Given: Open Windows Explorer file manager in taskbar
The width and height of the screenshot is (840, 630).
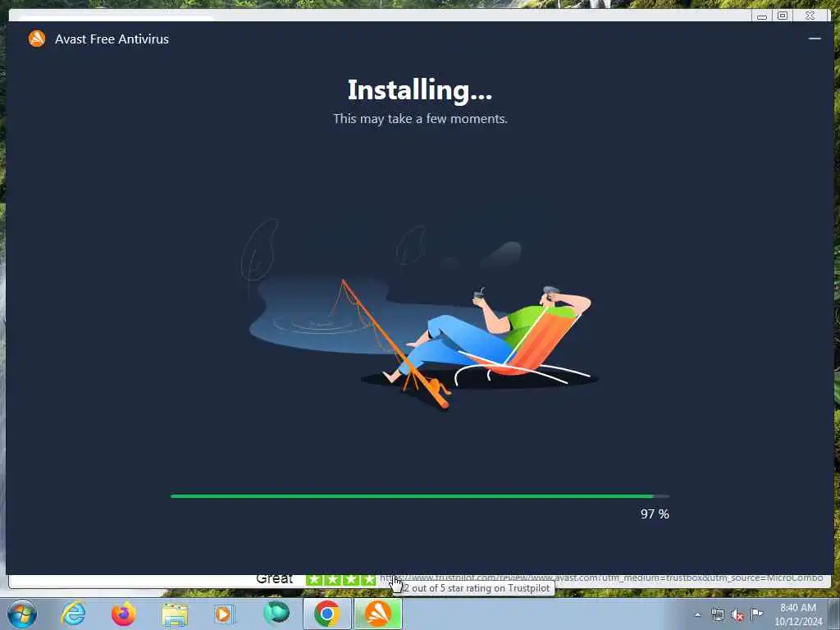Looking at the screenshot, I should pyautogui.click(x=175, y=614).
